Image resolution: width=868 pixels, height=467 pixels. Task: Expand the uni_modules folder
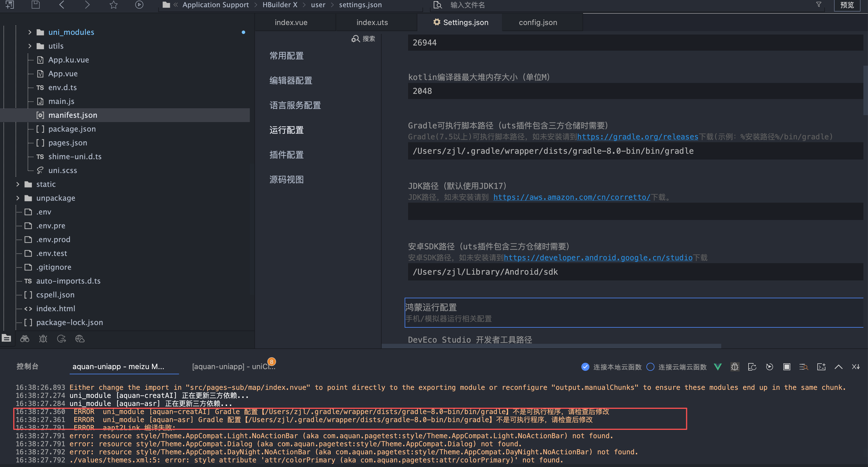pyautogui.click(x=30, y=32)
